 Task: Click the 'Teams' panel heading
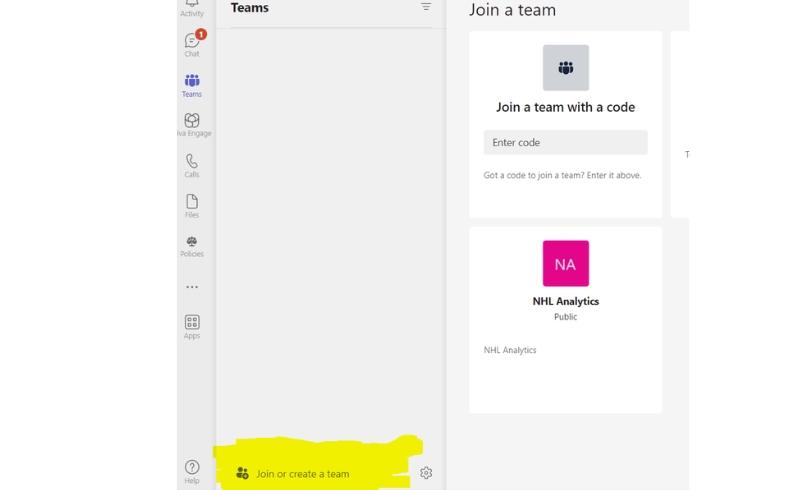pos(249,8)
